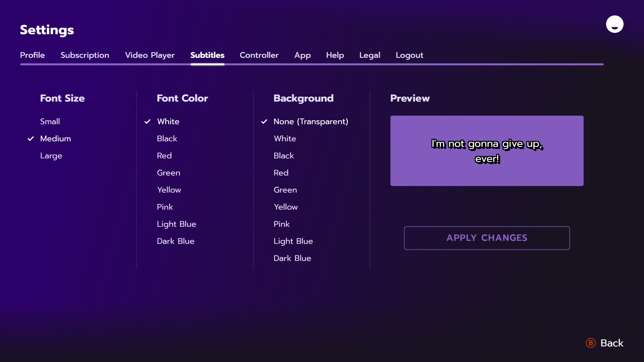Image resolution: width=644 pixels, height=362 pixels.
Task: Select None (Transparent) background
Action: pos(310,121)
